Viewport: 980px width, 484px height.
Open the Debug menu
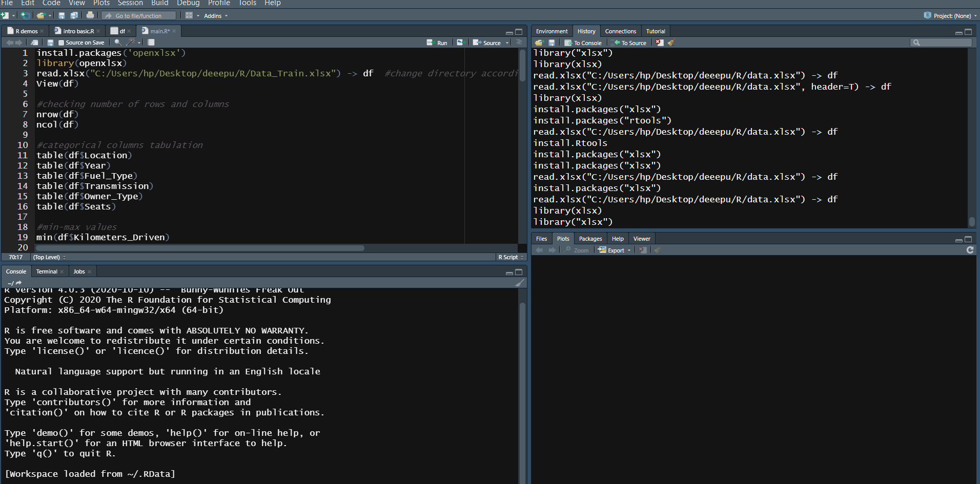(188, 3)
